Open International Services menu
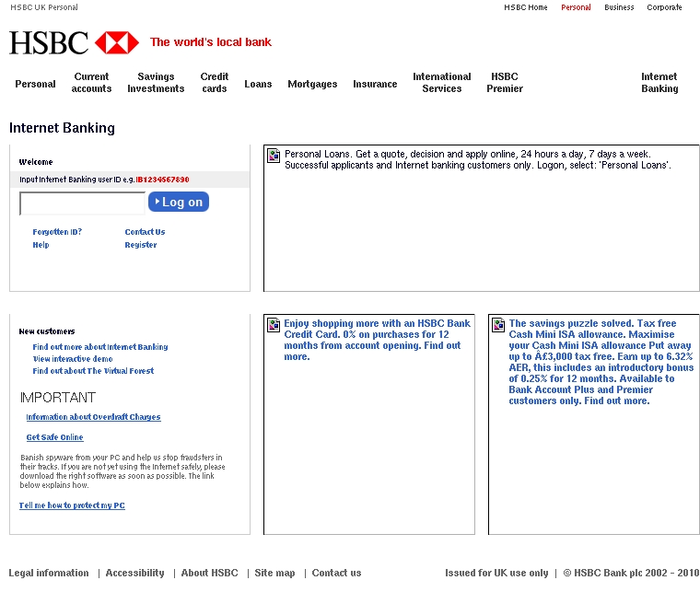Image resolution: width=700 pixels, height=592 pixels. coord(442,83)
